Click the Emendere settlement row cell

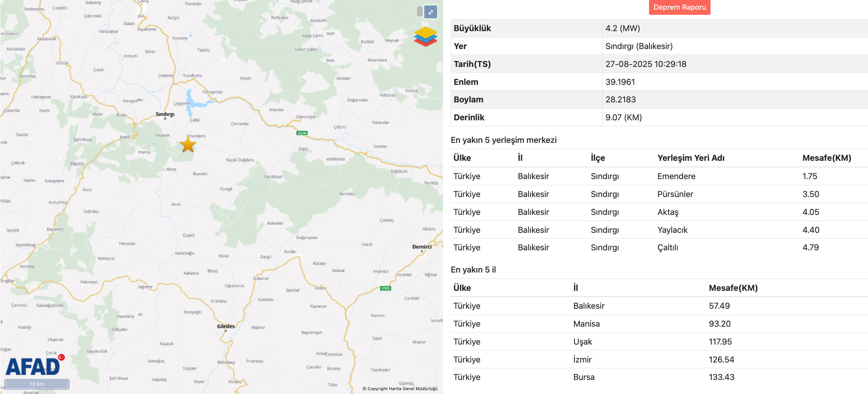click(x=676, y=176)
